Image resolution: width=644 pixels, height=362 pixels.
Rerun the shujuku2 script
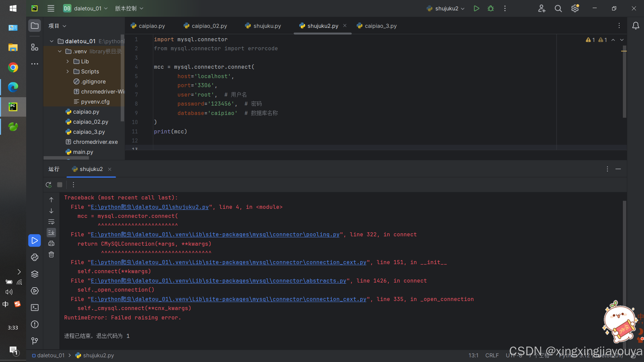tap(49, 185)
